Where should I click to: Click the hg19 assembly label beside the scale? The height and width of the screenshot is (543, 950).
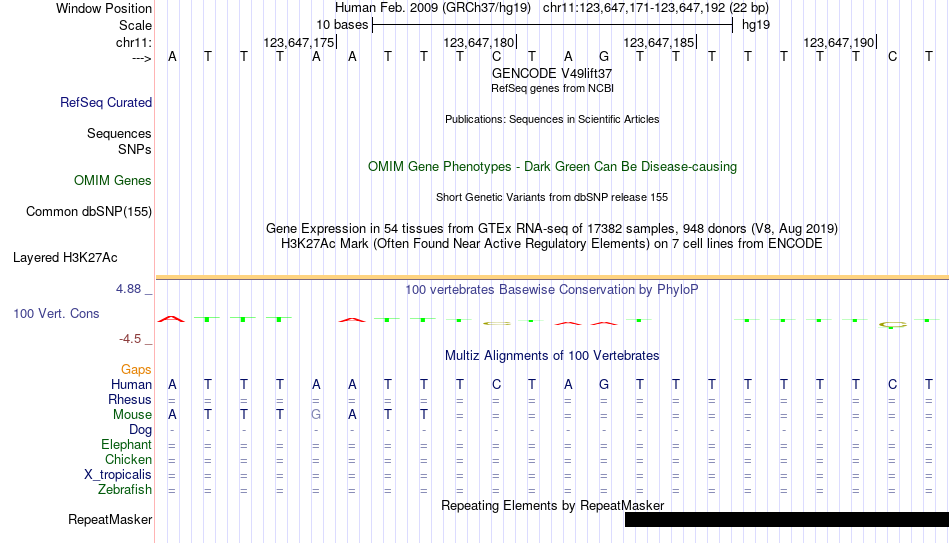click(756, 25)
